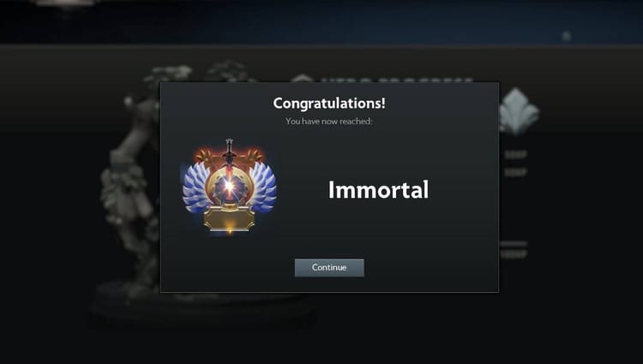Click the gold plaque beneath the medal

229,218
